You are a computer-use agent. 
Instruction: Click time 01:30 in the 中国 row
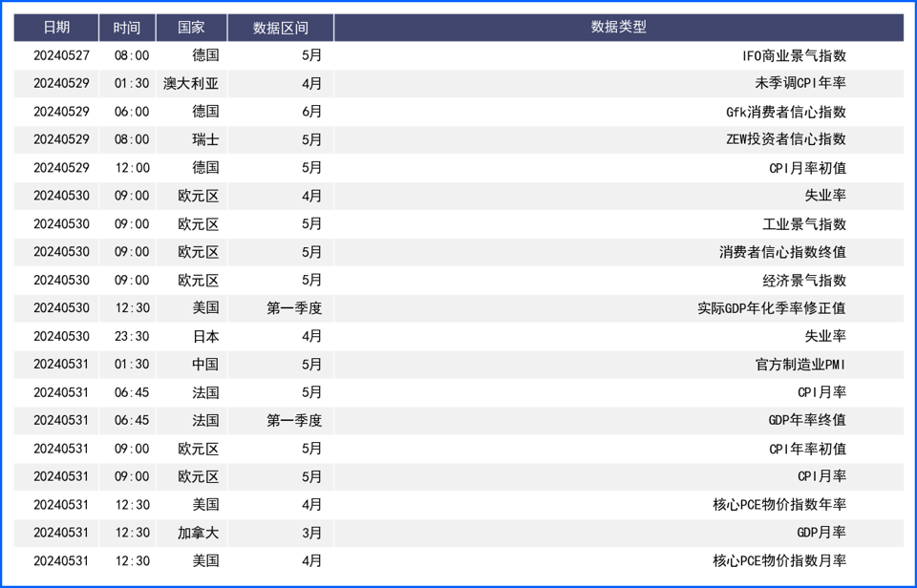132,364
